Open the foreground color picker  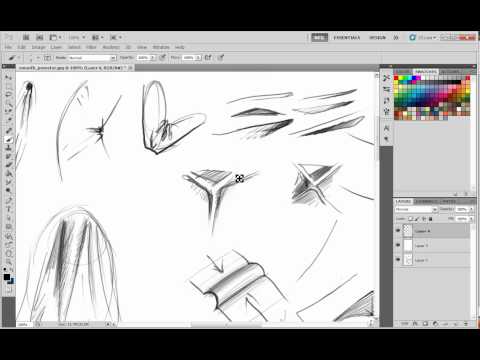7,277
